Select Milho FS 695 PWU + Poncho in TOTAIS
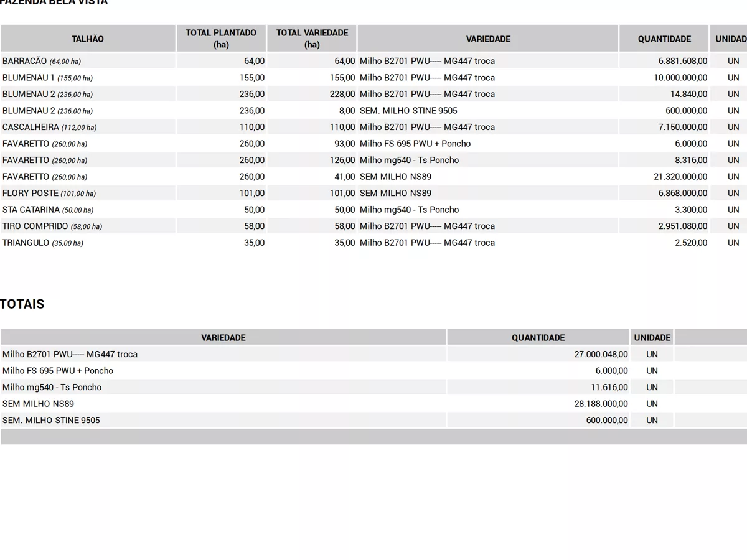 (58, 370)
